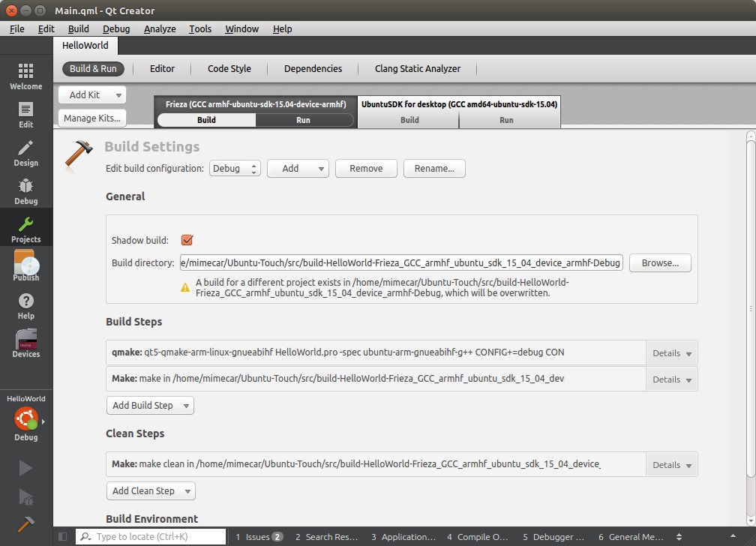Viewport: 756px width, 546px height.
Task: Click the green Run play button
Action: click(x=25, y=468)
